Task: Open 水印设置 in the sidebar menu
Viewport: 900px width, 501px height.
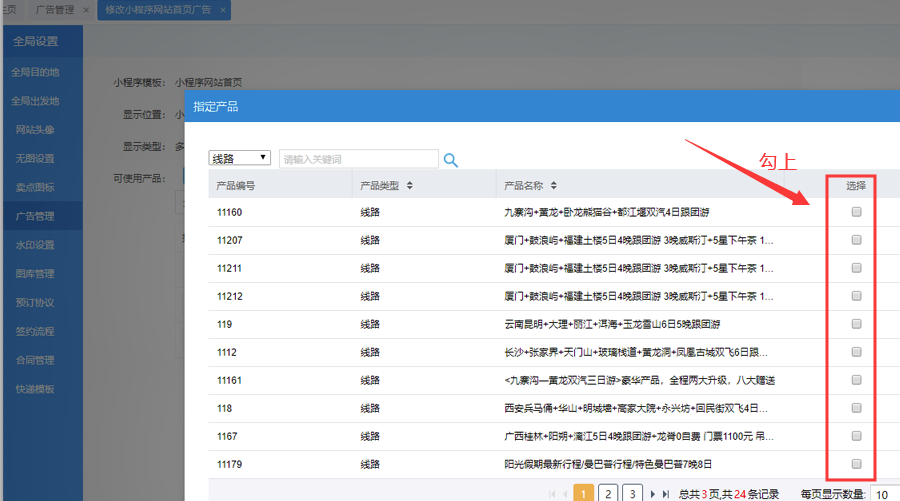Action: tap(35, 245)
